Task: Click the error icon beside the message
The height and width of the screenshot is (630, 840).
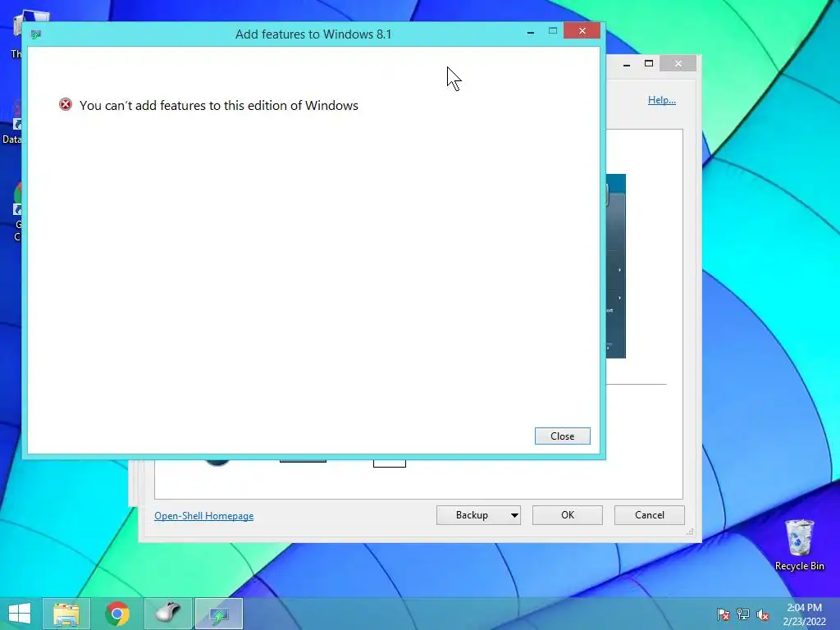Action: (66, 104)
